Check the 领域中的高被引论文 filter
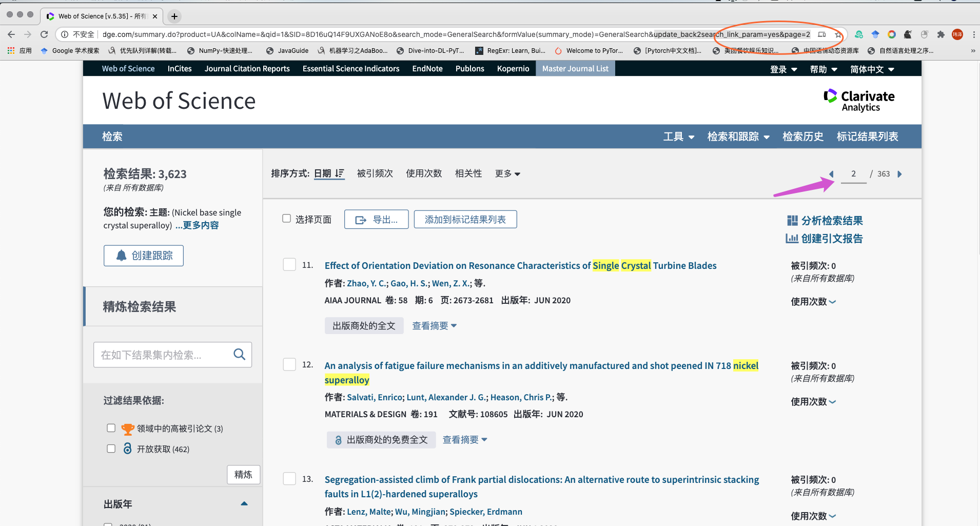This screenshot has width=980, height=526. (111, 428)
